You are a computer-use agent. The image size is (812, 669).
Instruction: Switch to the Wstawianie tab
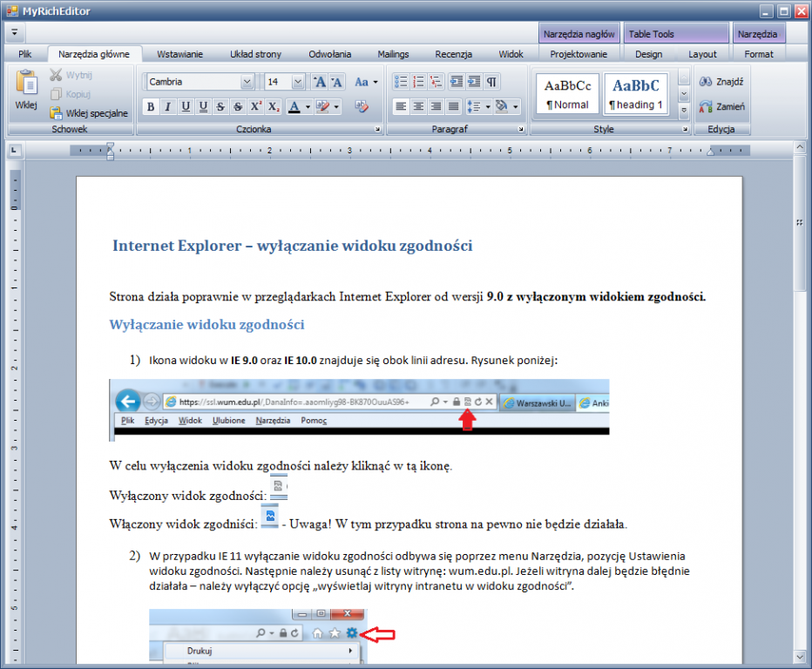coord(179,54)
